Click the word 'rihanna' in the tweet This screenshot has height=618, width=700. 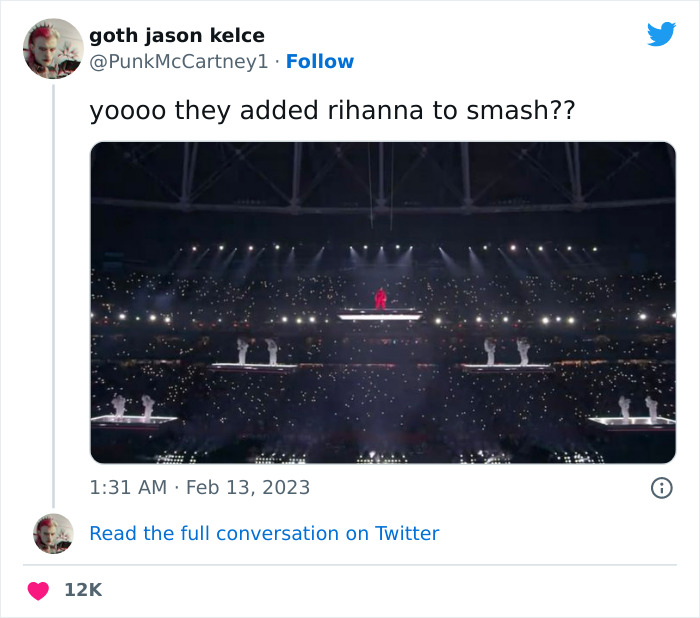[x=375, y=110]
